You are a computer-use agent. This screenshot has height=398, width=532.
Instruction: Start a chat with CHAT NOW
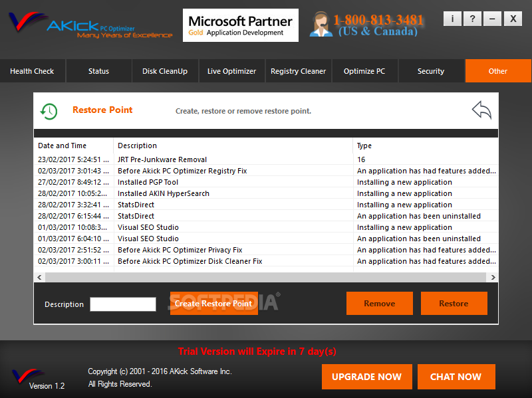456,377
